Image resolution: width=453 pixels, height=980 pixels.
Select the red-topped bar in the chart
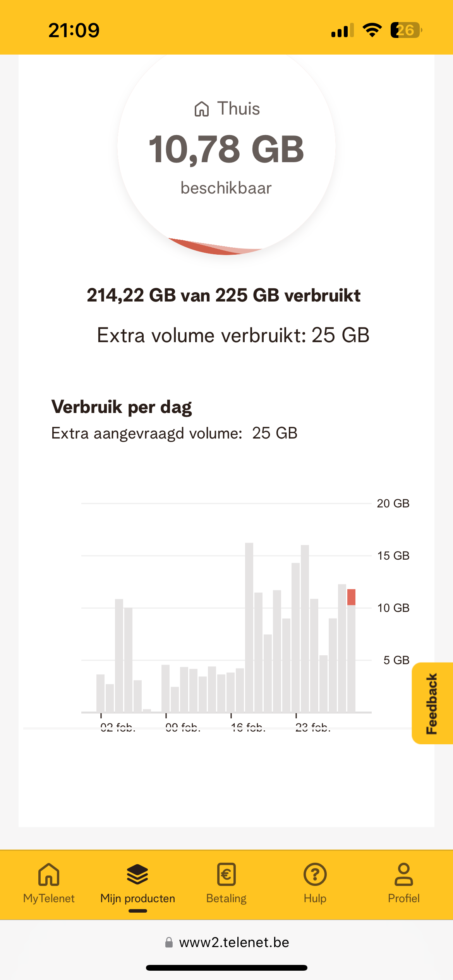(x=351, y=650)
